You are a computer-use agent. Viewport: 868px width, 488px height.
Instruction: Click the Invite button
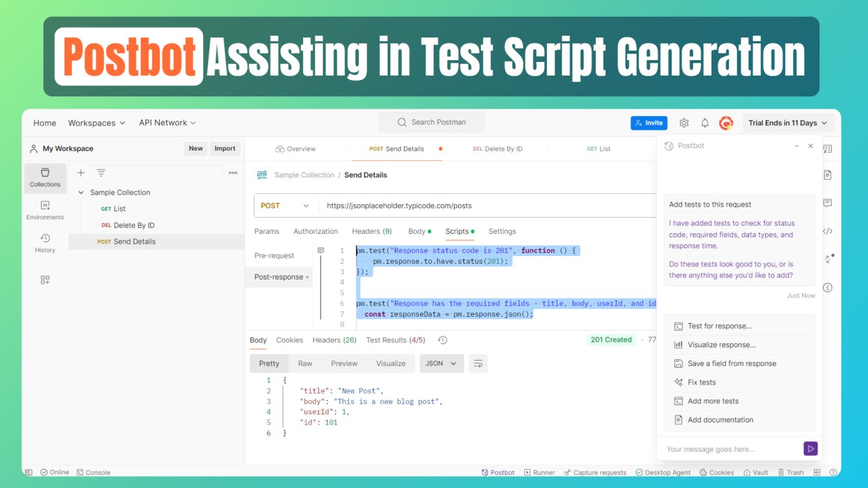(649, 123)
